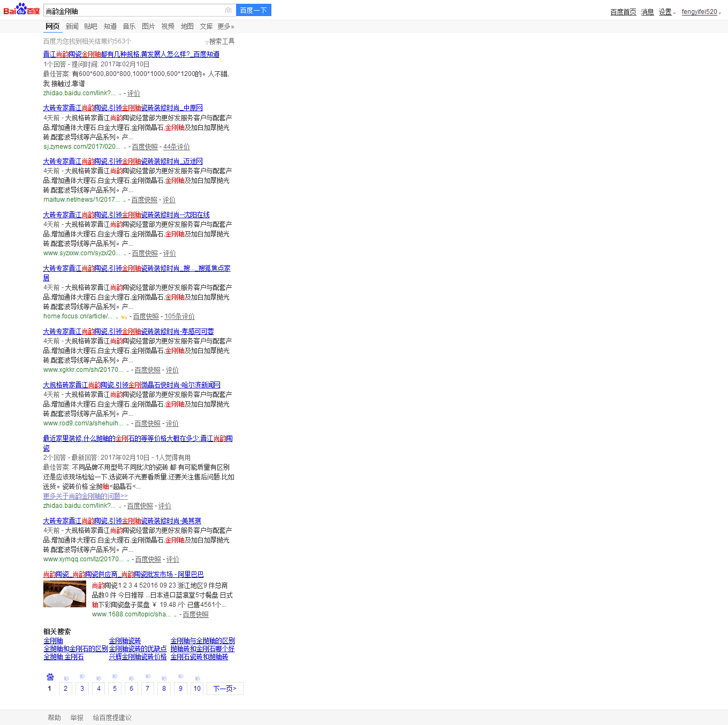Switch to the 视频 tab
This screenshot has width=728, height=725.
pos(168,26)
